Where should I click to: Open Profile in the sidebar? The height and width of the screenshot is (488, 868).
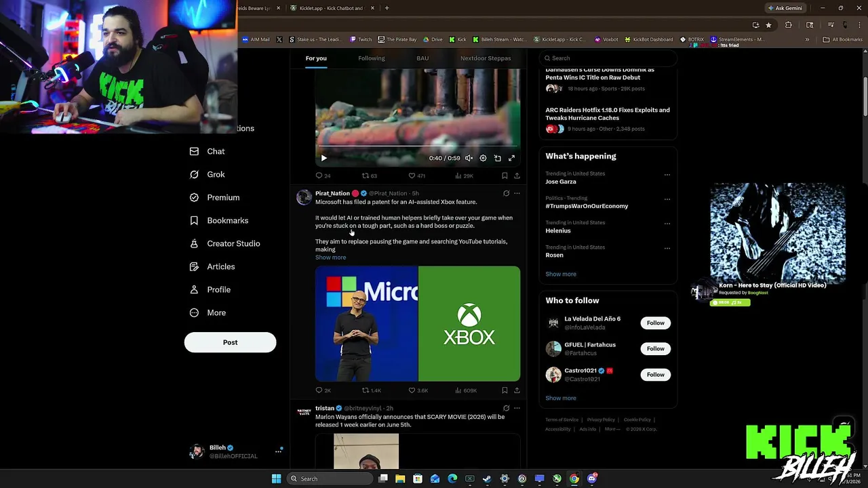[x=210, y=289]
